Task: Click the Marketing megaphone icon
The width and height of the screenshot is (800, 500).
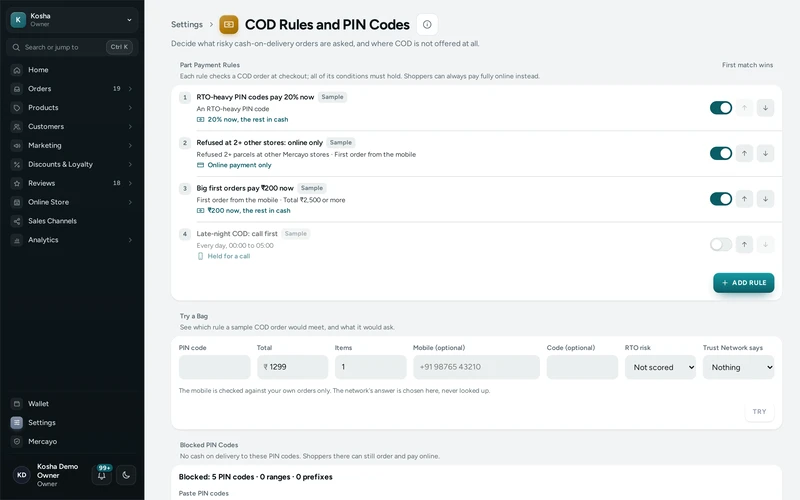Action: [x=17, y=145]
